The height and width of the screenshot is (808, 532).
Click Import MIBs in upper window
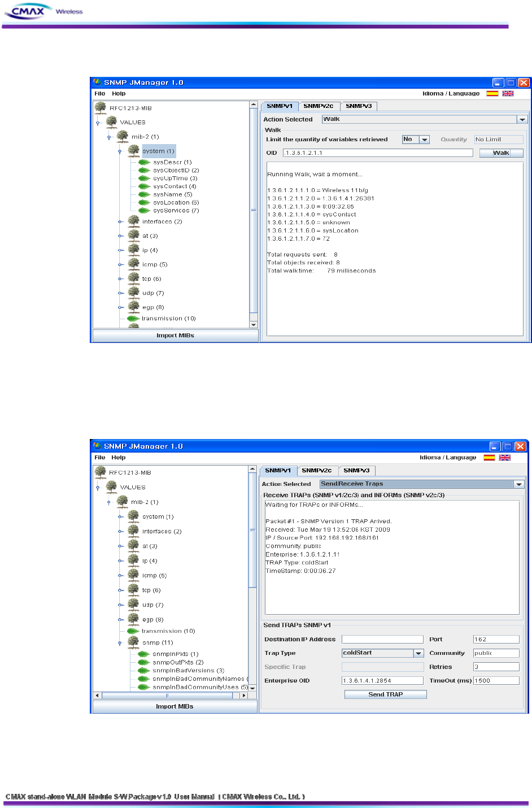point(175,336)
